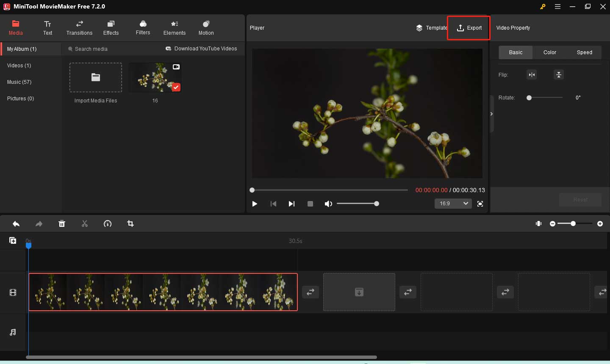Click the player progress bar
610x364 pixels.
click(329, 190)
